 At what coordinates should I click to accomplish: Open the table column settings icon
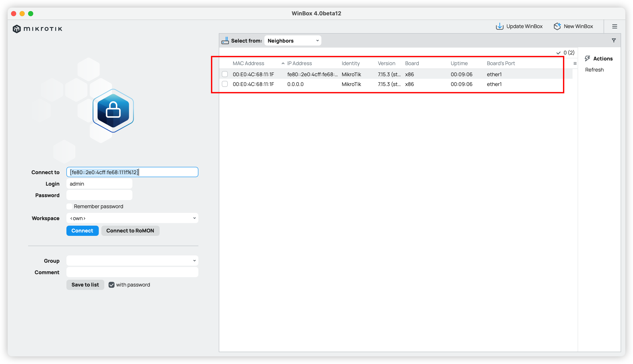(575, 63)
